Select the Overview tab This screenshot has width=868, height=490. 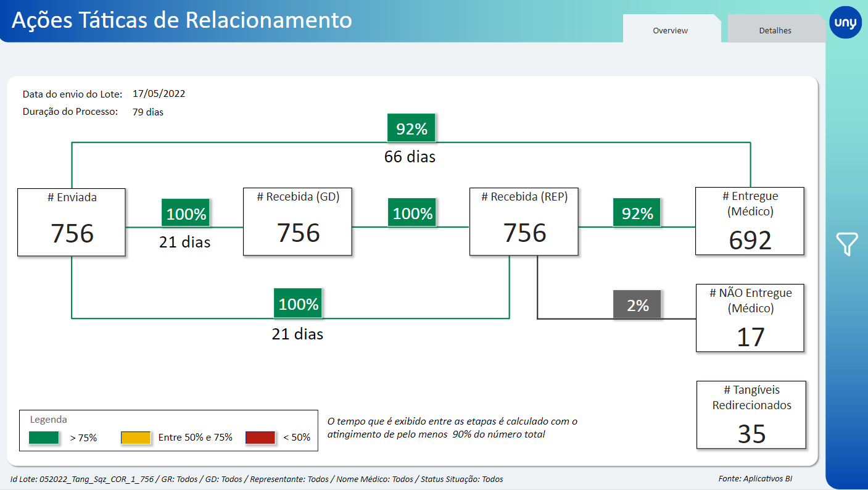click(671, 30)
